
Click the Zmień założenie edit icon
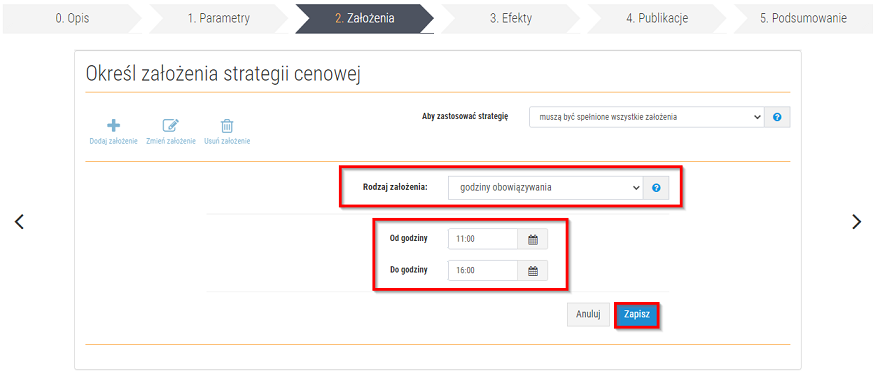click(171, 126)
